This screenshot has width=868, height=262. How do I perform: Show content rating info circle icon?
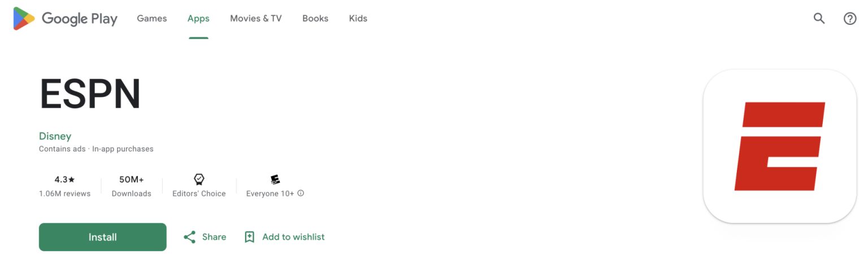(x=301, y=193)
